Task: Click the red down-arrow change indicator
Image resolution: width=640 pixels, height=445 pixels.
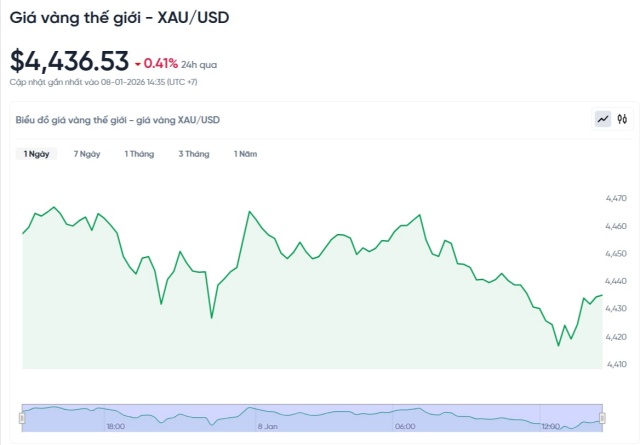Action: click(x=137, y=64)
